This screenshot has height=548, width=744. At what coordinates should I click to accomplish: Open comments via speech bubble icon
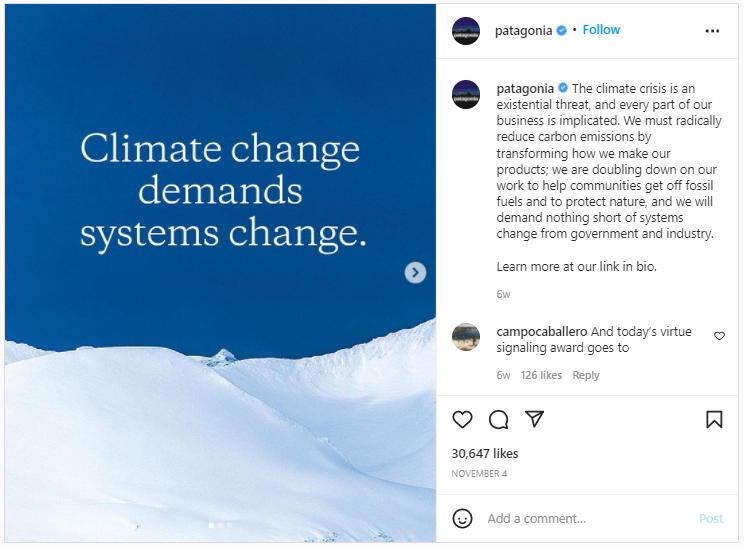(x=498, y=420)
